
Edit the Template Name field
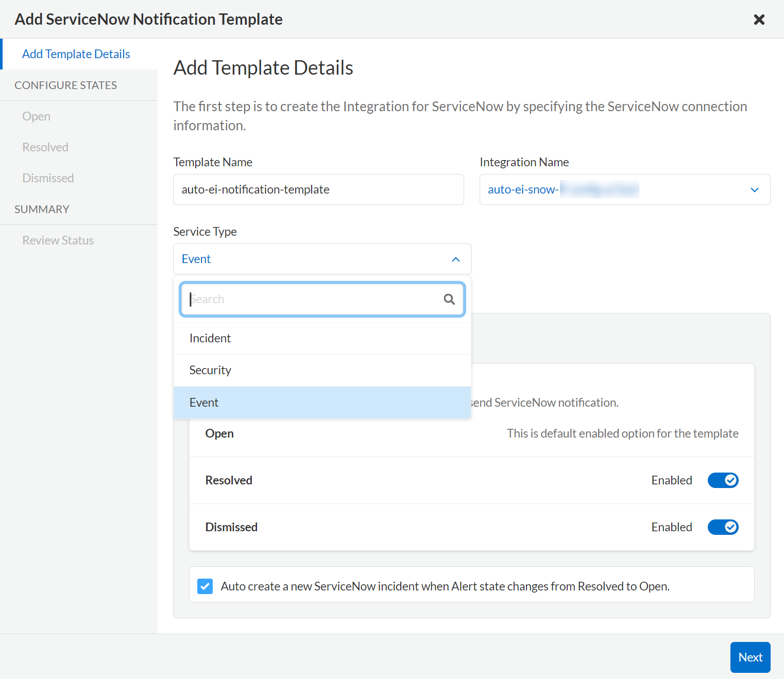point(318,189)
